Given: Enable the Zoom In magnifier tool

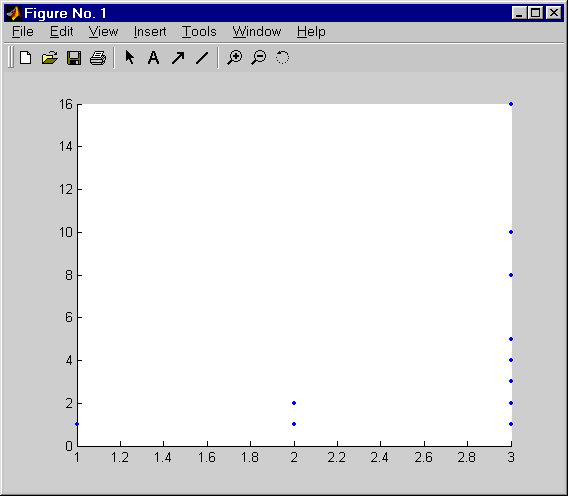Looking at the screenshot, I should point(234,58).
